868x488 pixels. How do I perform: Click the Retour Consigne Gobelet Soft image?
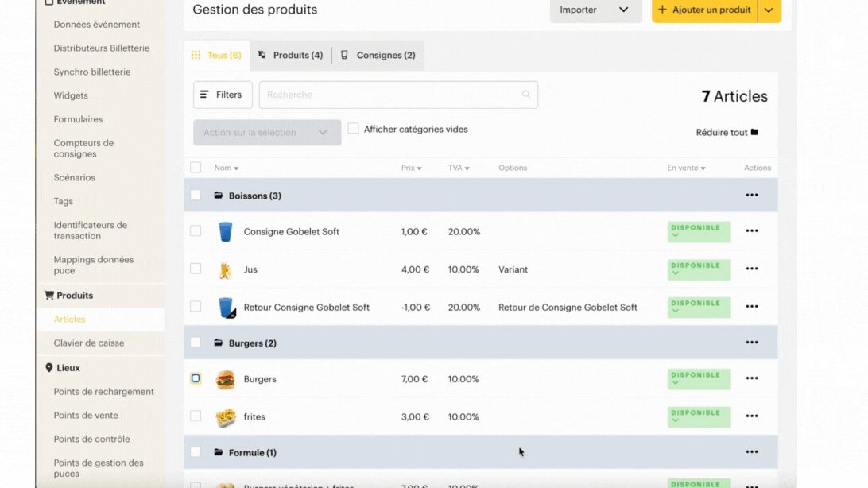[x=227, y=308]
